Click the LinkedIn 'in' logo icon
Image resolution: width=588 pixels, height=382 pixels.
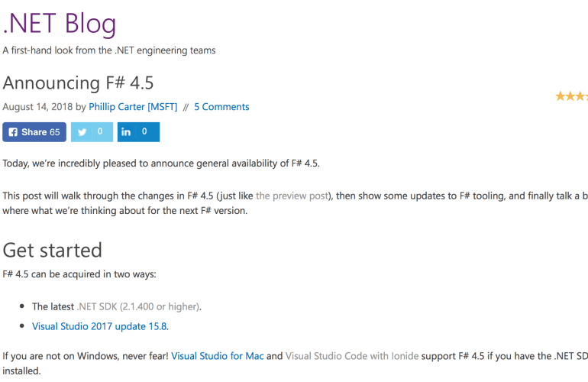pyautogui.click(x=126, y=132)
